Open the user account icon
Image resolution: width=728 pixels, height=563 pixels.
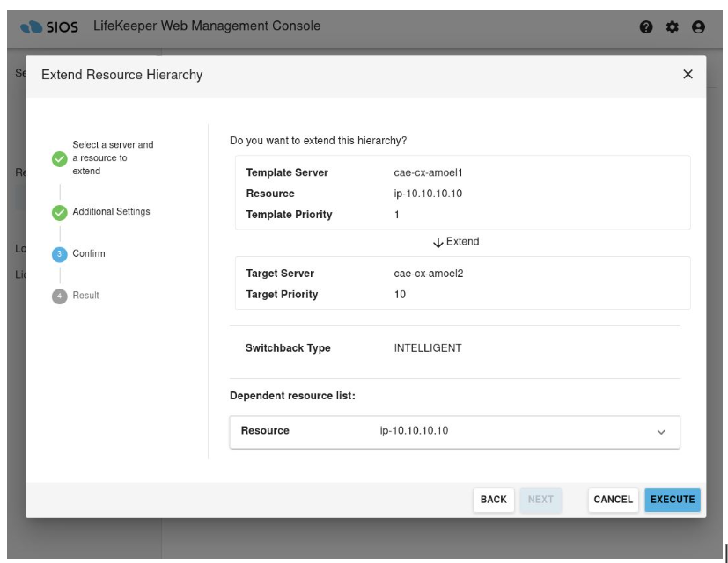click(698, 27)
